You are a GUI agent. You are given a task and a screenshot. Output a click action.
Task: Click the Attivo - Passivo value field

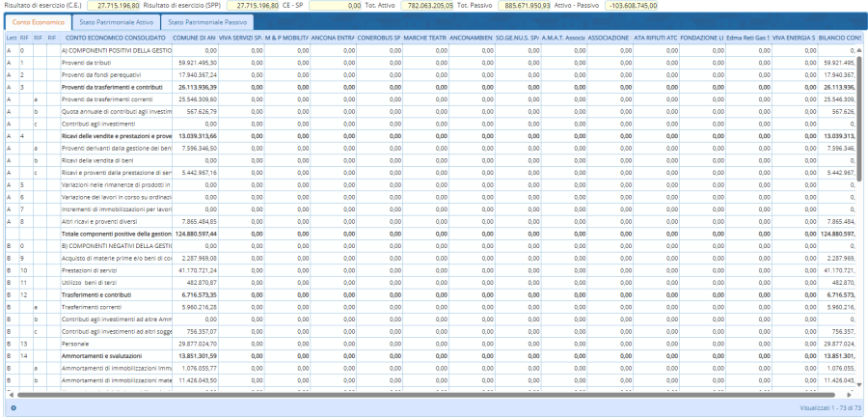tap(631, 6)
